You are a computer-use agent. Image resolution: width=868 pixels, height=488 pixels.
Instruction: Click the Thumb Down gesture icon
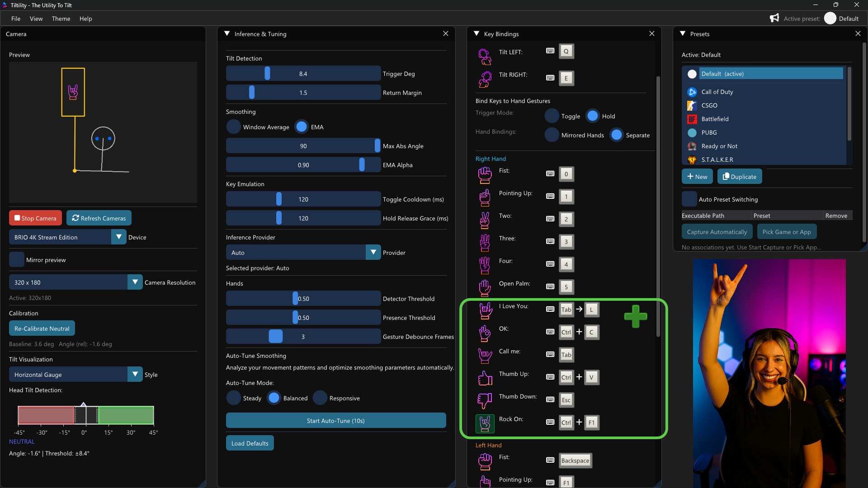pyautogui.click(x=484, y=401)
